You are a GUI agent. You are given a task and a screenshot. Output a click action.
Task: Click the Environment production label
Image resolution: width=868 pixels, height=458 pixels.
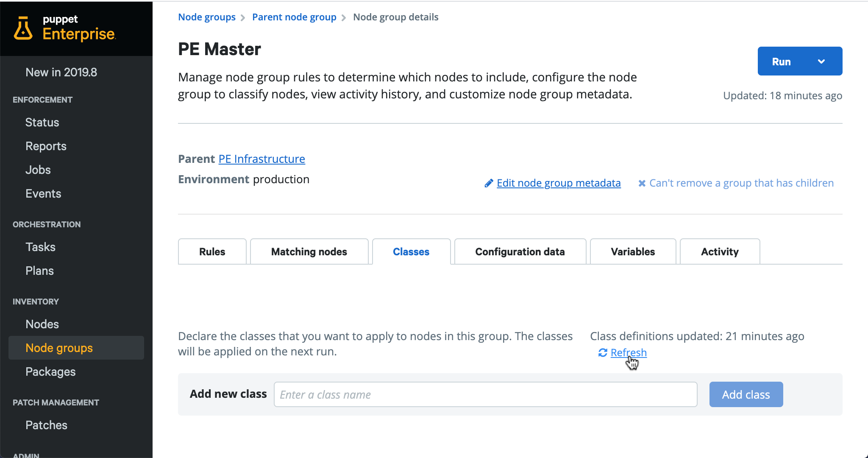[244, 179]
